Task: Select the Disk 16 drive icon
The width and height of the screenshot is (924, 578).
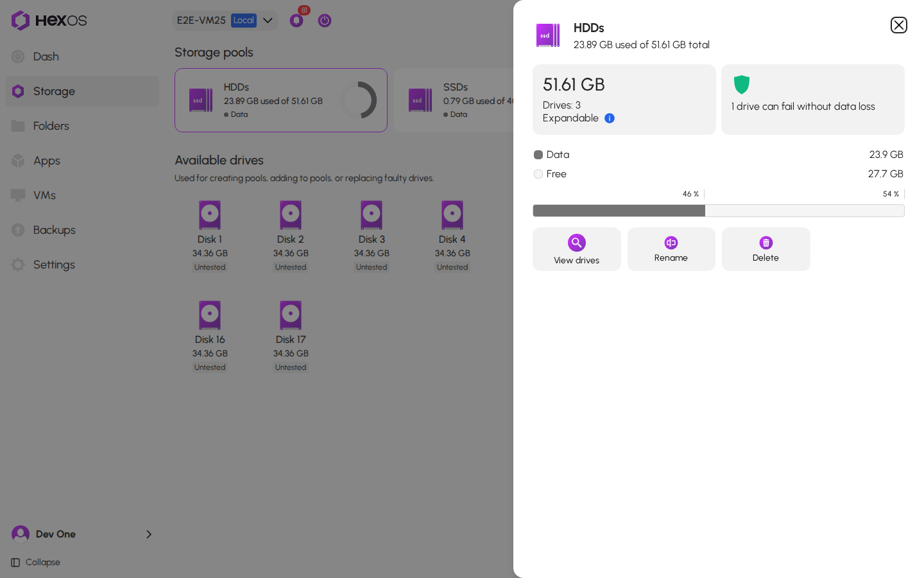Action: click(x=210, y=315)
